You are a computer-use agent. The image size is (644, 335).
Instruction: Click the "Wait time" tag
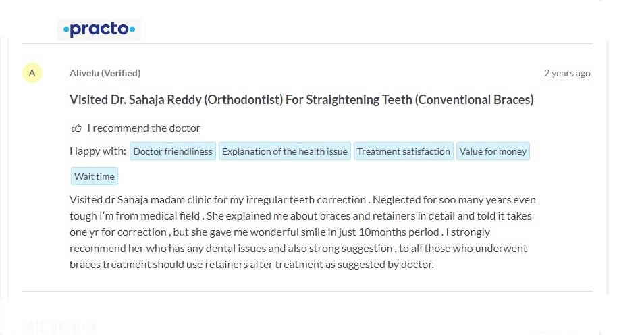click(95, 176)
